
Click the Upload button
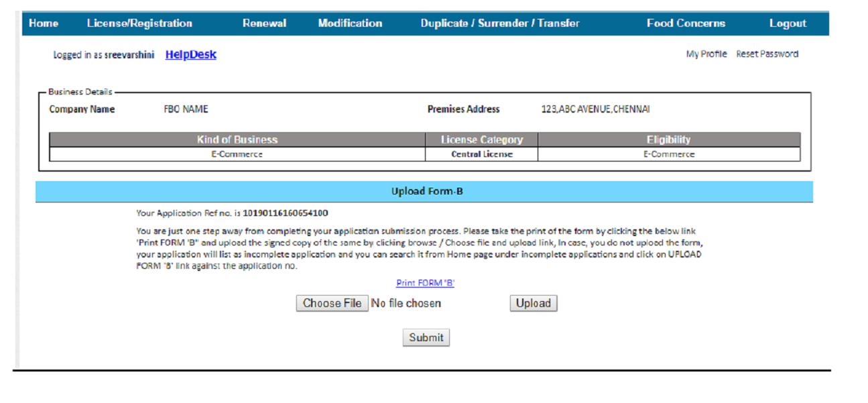(533, 304)
